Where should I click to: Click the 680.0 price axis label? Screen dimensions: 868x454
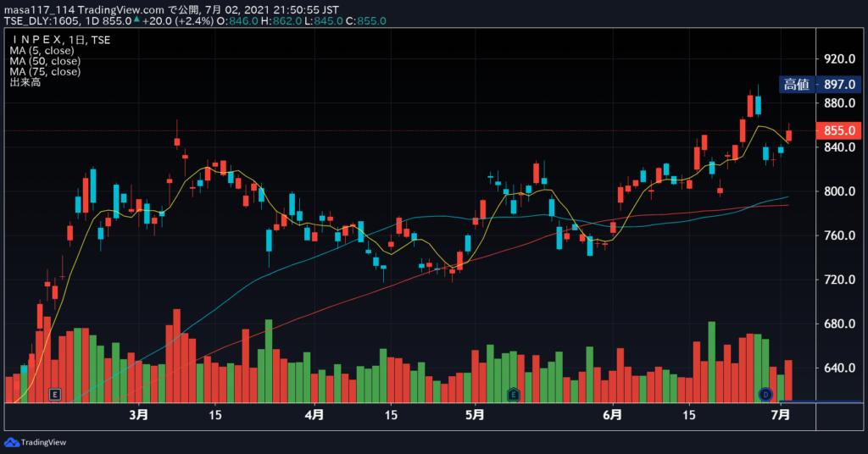click(839, 324)
